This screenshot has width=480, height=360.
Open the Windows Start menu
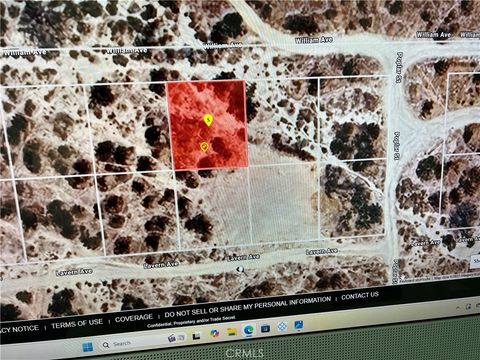point(88,347)
